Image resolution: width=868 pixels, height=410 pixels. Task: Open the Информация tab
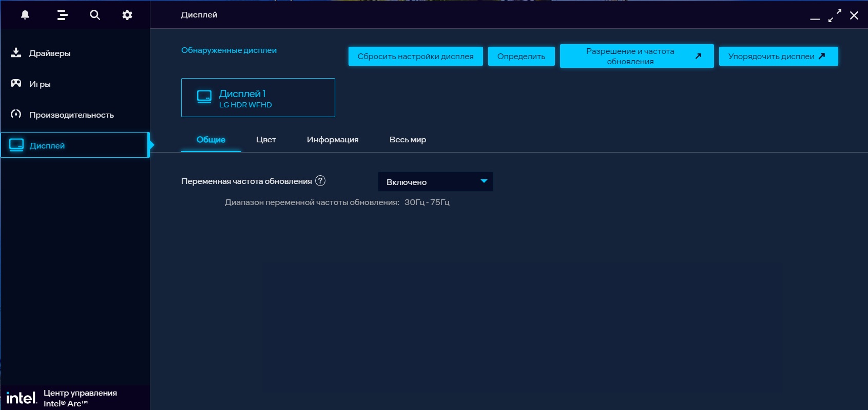pos(333,140)
